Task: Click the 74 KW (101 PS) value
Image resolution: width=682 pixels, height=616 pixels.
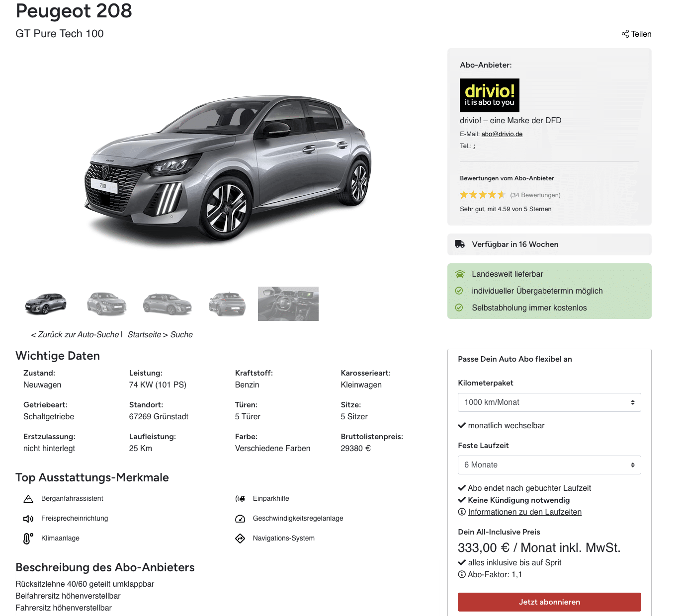Action: [158, 385]
